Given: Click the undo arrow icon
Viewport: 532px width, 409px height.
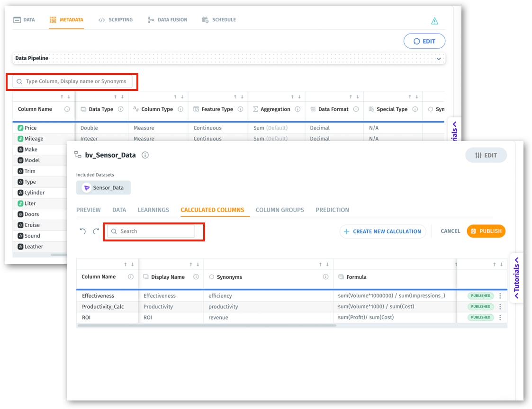Looking at the screenshot, I should coord(83,231).
